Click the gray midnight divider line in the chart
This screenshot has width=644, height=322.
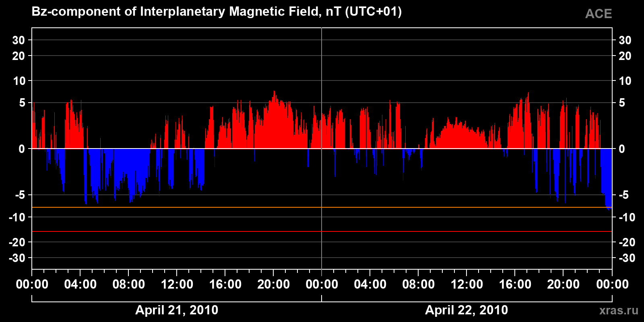coord(322,149)
